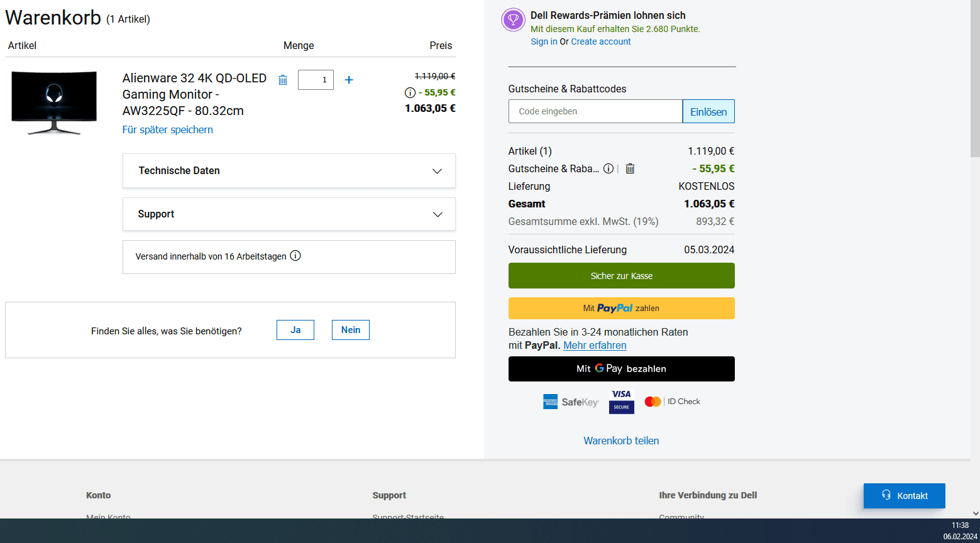Focus the 'Code eingeben' coupon field
980x543 pixels.
pyautogui.click(x=595, y=111)
